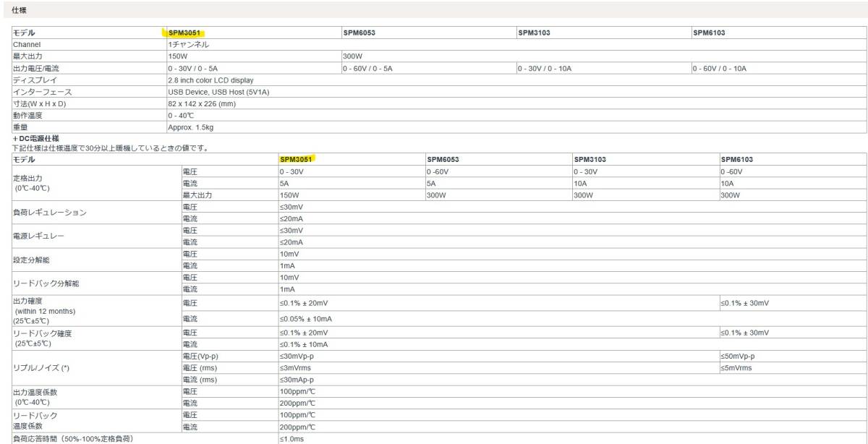Viewport: 868px width, 444px height.
Task: Click the ＋DC電源仕様 subheading
Action: pos(35,138)
